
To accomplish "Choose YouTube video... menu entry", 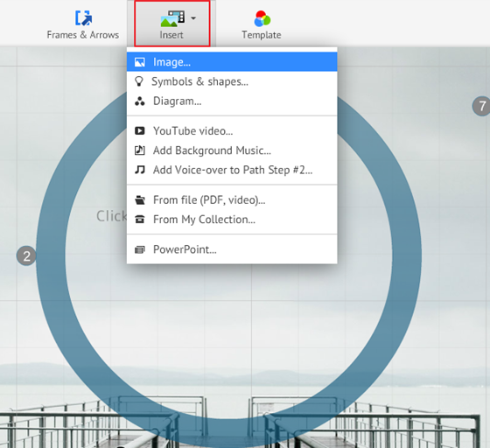I will [232, 131].
